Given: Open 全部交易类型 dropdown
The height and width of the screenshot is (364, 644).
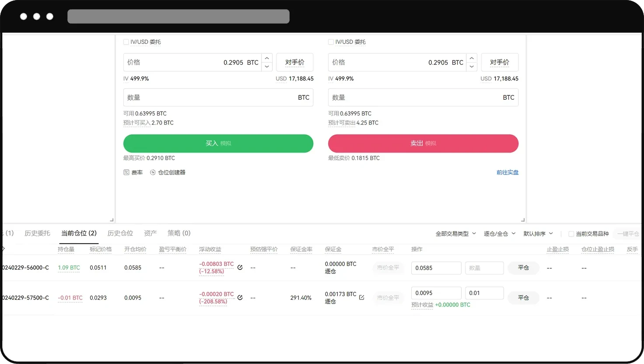Looking at the screenshot, I should pos(455,234).
